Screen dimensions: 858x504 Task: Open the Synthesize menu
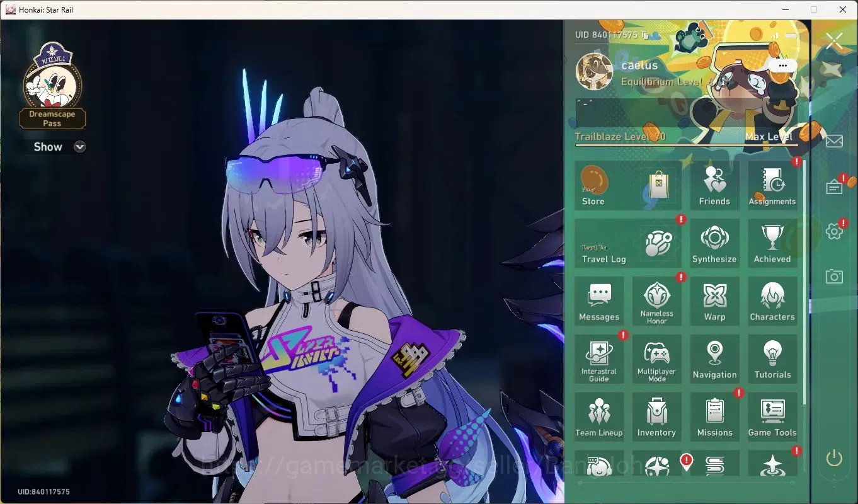[714, 243]
